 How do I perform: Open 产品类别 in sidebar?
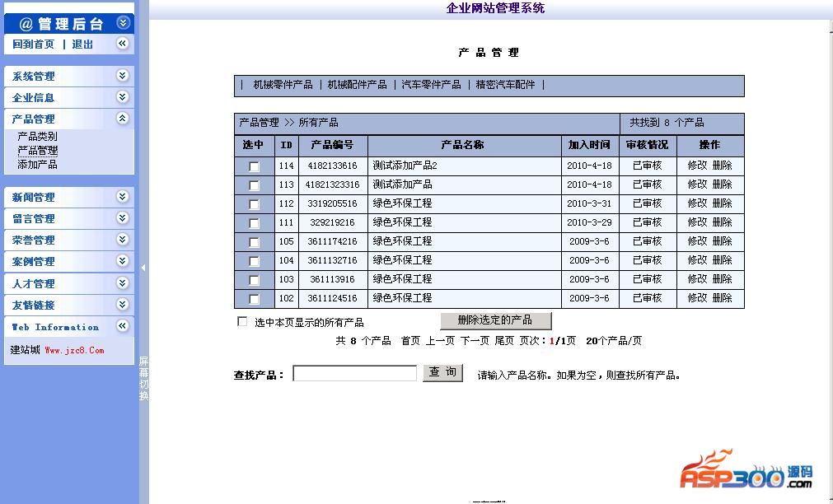(37, 137)
